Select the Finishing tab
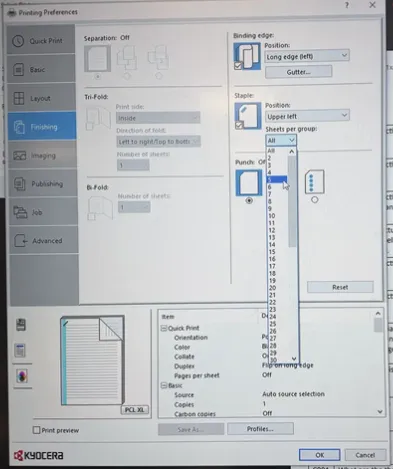 (42, 126)
